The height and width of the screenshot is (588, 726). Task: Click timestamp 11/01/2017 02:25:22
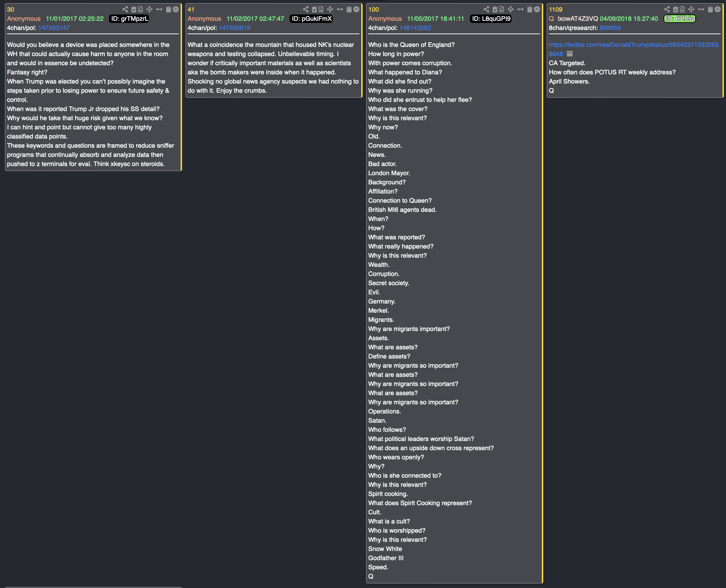75,19
